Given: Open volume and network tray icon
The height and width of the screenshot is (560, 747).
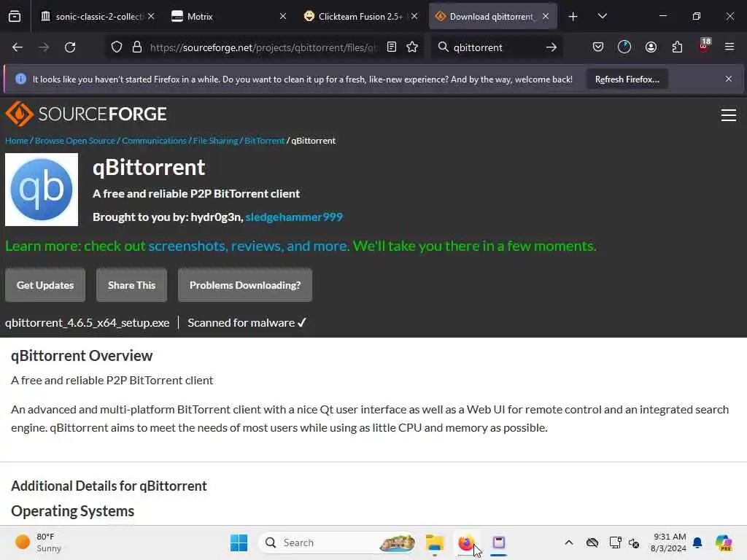Looking at the screenshot, I should 634,542.
